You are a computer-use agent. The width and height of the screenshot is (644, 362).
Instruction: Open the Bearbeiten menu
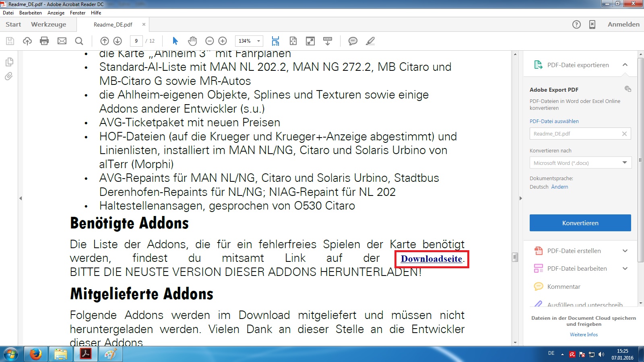point(31,13)
